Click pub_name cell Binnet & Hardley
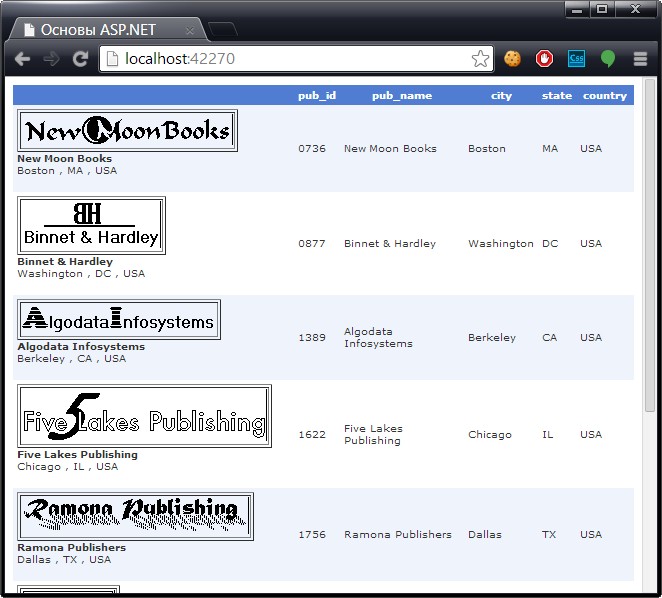Screen dimensions: 662x598 click(390, 244)
